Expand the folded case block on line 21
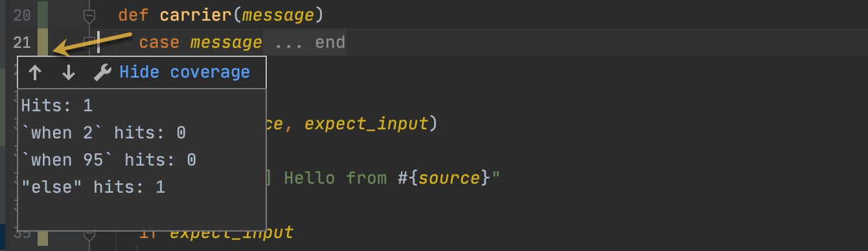 point(90,43)
